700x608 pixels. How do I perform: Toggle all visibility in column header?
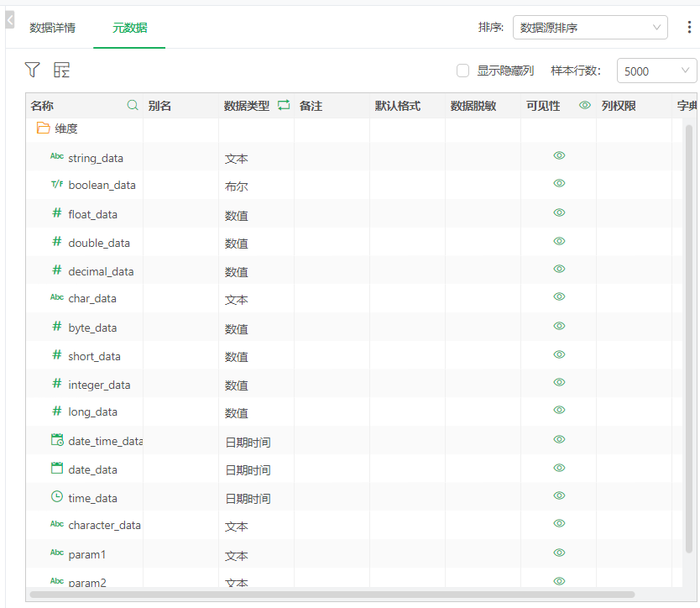(585, 105)
